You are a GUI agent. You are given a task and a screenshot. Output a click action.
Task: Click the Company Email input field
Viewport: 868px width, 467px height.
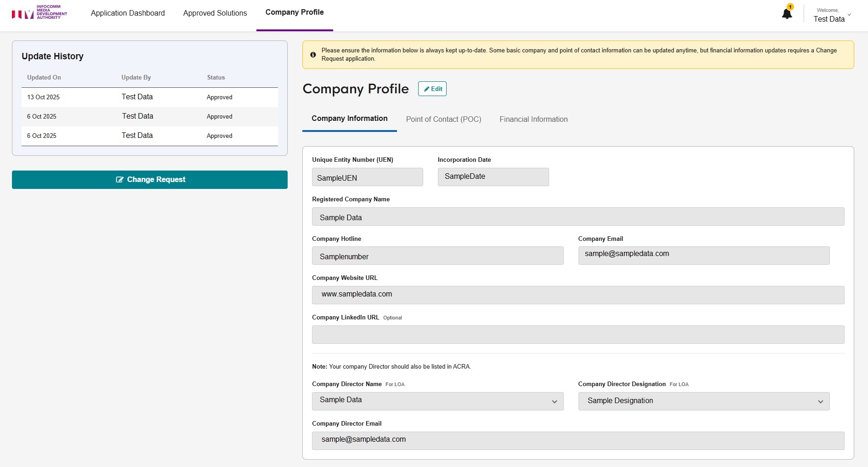tap(703, 256)
